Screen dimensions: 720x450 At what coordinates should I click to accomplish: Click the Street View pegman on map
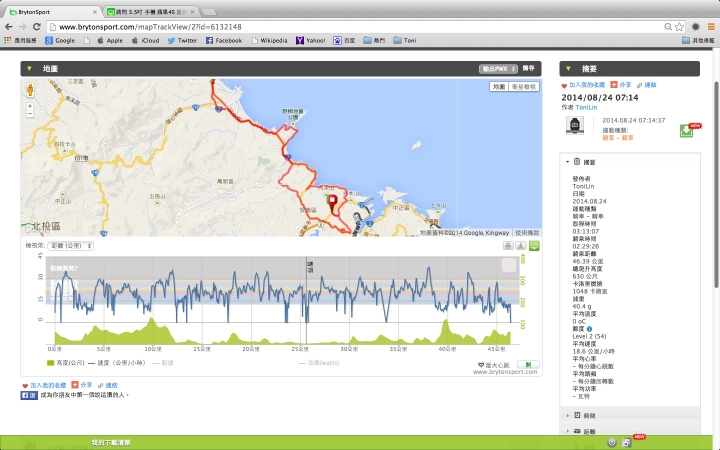(30, 90)
